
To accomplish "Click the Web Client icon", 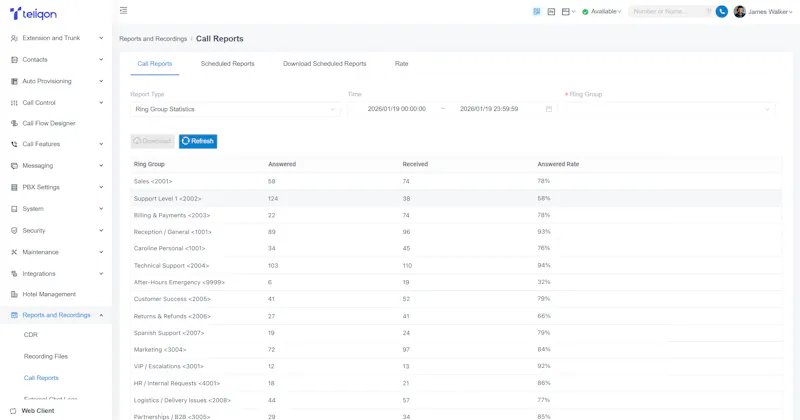I will tap(13, 411).
